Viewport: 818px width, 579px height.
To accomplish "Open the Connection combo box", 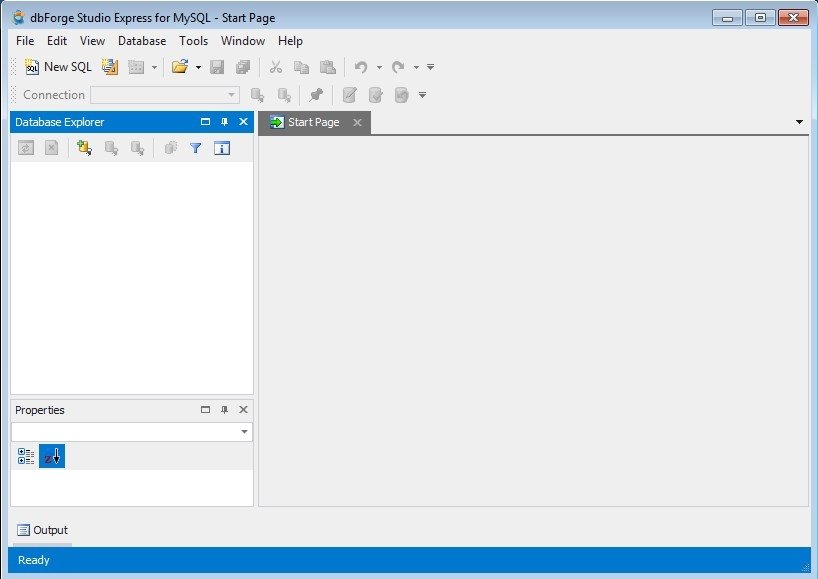I will click(165, 95).
